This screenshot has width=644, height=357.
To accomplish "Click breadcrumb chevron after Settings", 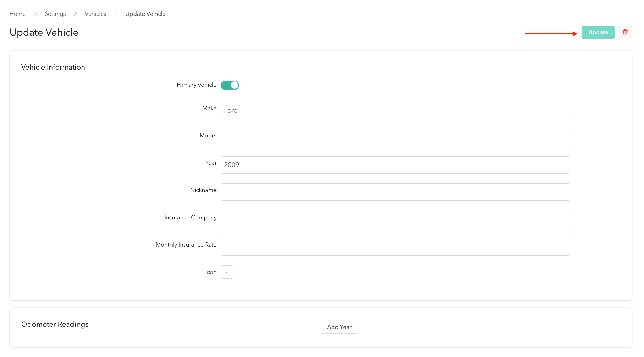I will tap(75, 14).
